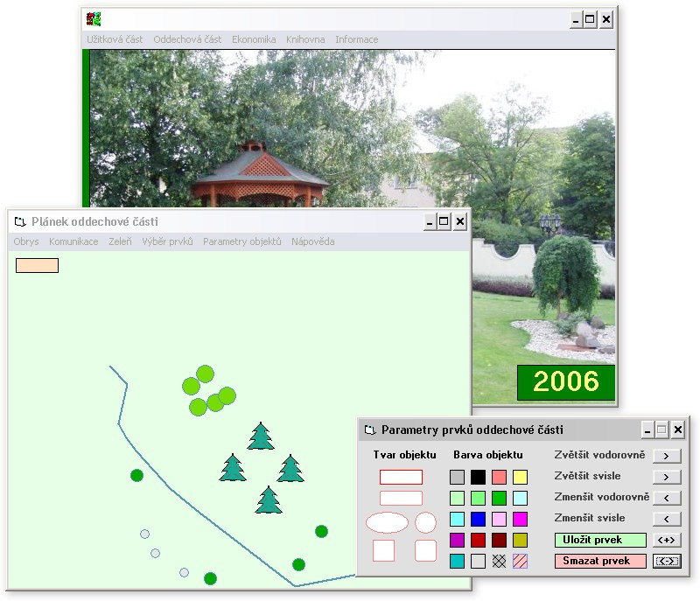Select the topmost conifer tree on the plan
The width and height of the screenshot is (700, 601).
(261, 436)
